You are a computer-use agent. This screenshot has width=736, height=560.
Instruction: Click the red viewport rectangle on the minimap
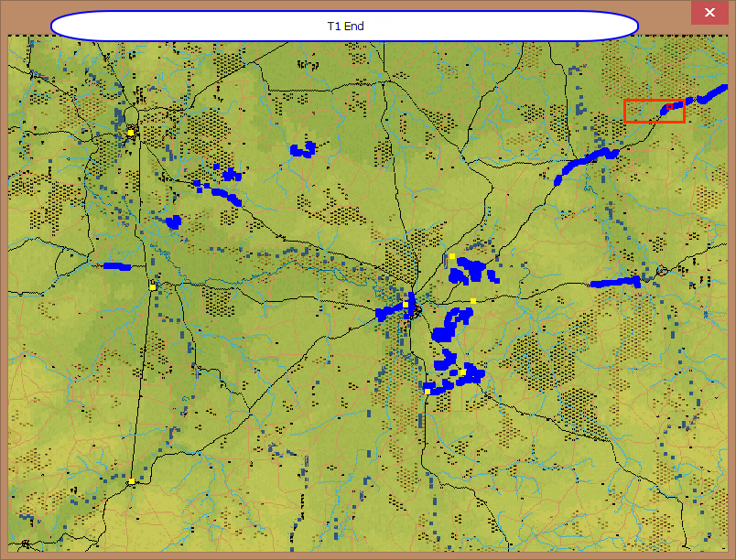[x=654, y=111]
